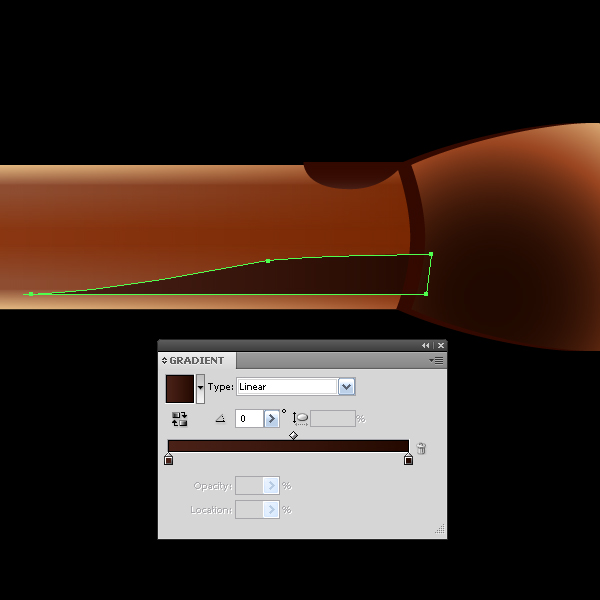Click the aspect ratio percentage field
Image resolution: width=600 pixels, height=600 pixels.
point(333,419)
